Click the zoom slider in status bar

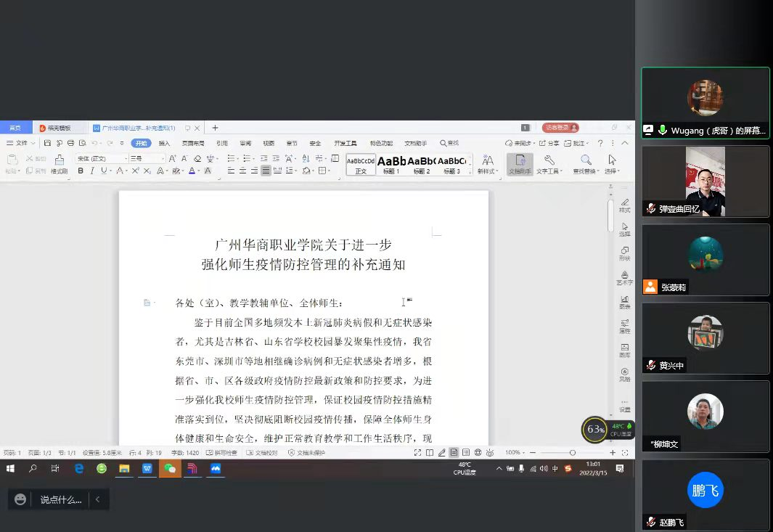(572, 453)
